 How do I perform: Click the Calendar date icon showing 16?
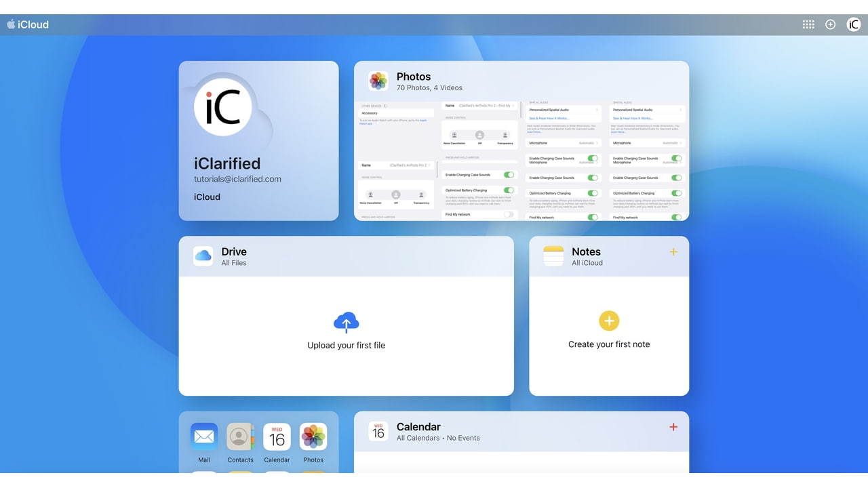pos(378,431)
